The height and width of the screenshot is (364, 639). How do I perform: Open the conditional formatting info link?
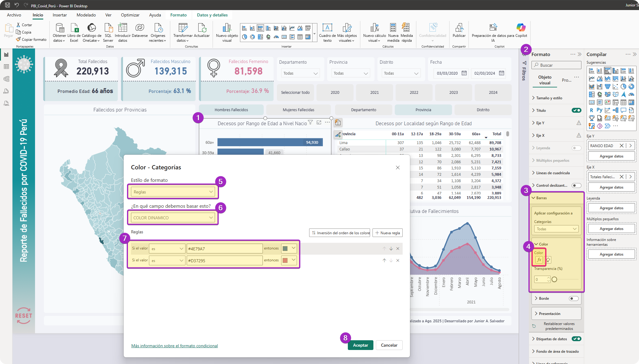(x=175, y=346)
